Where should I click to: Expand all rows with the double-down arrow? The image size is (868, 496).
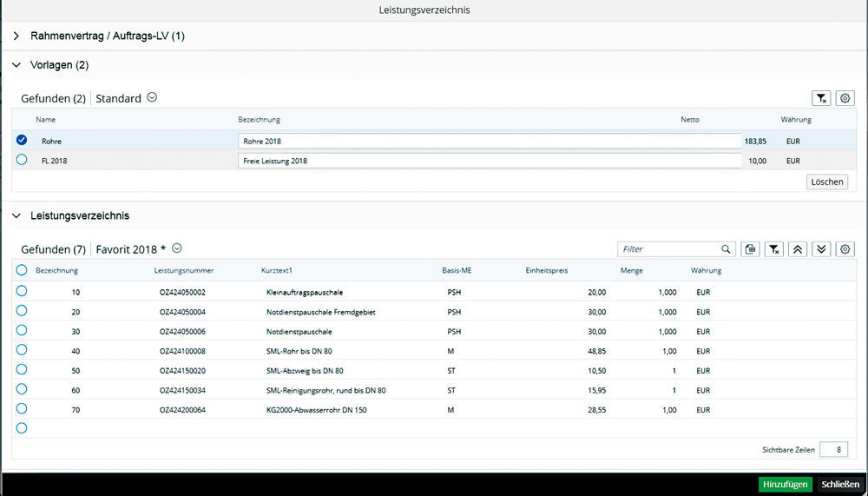click(822, 249)
